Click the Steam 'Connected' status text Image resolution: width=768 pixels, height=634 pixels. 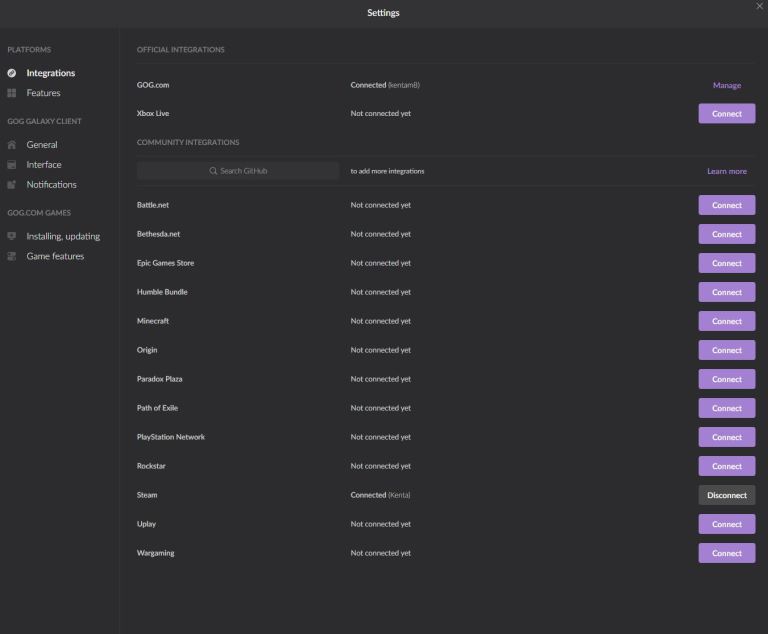[368, 495]
